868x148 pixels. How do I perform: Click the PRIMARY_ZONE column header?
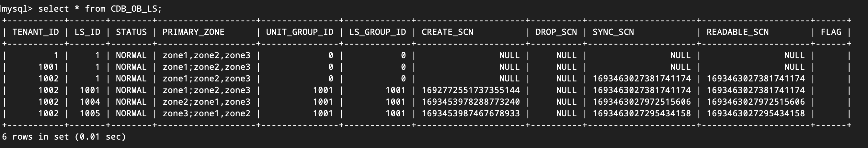(x=193, y=32)
